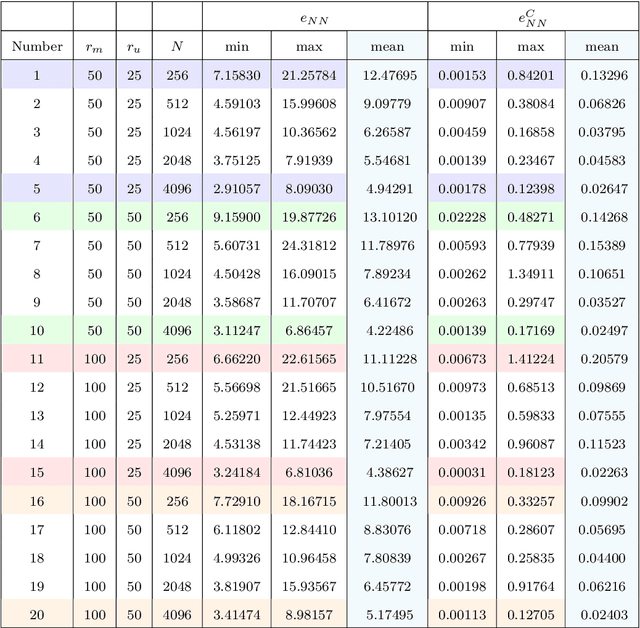Screen dimensions: 640x628
Task: Click the cell containing 0.00031
Action: coord(462,472)
